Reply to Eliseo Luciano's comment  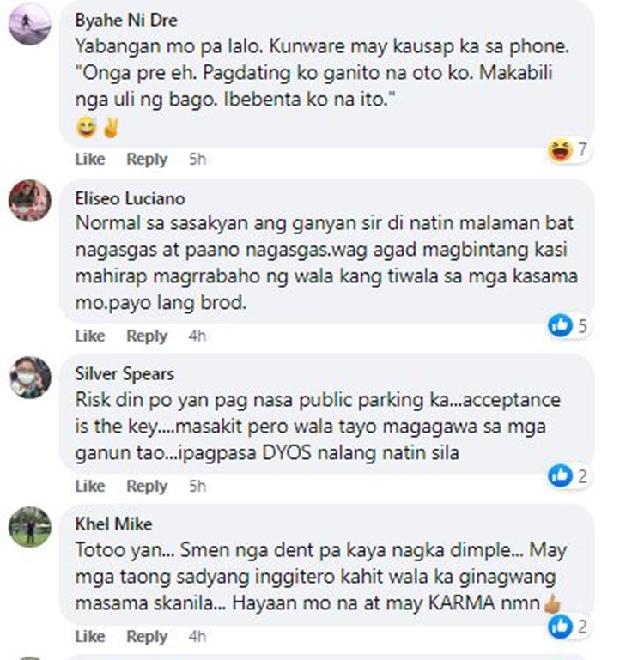[147, 336]
